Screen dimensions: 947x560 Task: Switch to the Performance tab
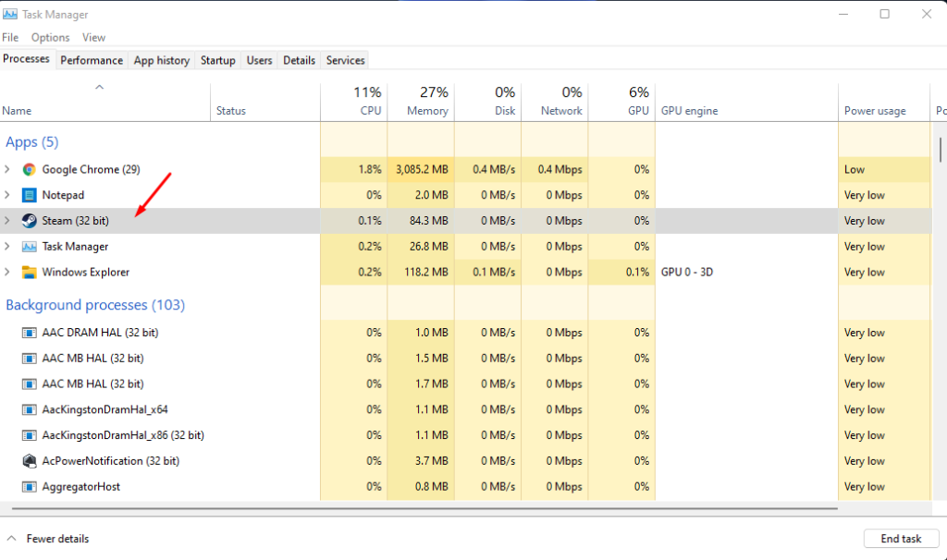point(92,60)
